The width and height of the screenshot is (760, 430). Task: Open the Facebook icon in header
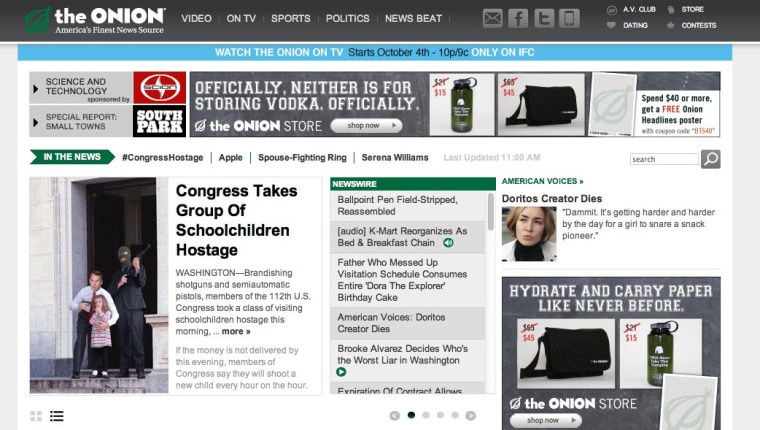518,18
